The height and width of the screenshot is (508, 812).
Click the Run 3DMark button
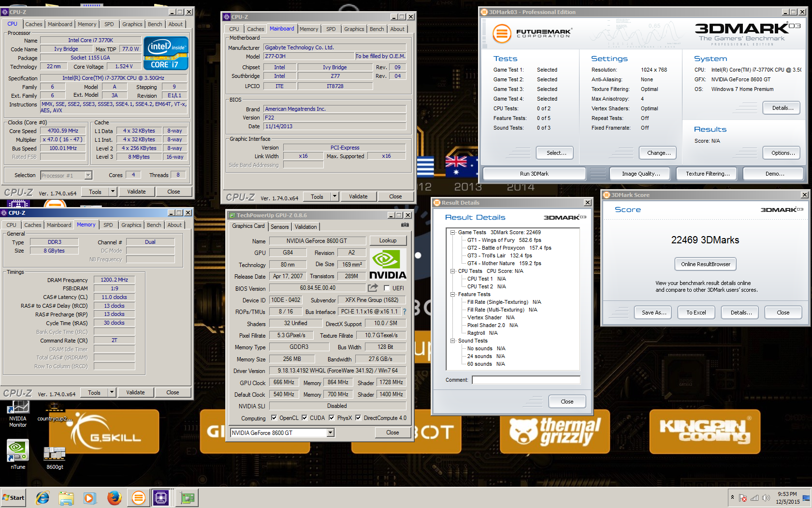pos(534,174)
